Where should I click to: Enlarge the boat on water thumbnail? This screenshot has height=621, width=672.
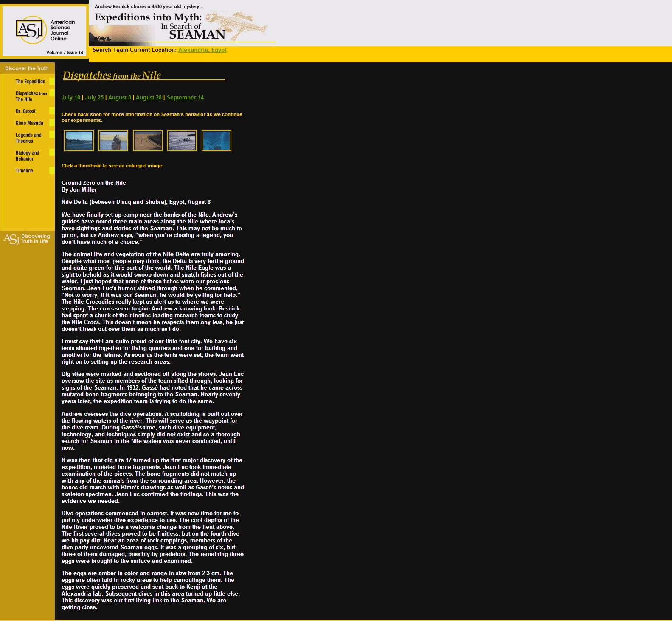click(182, 141)
